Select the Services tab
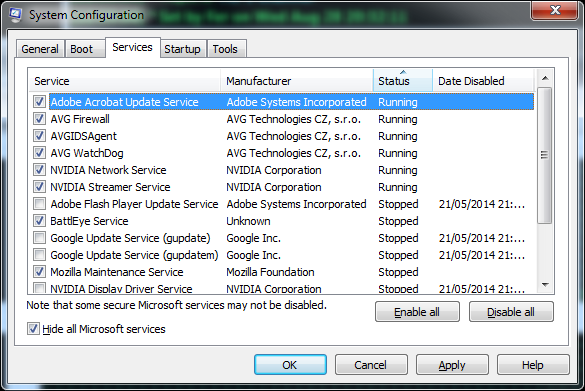The image size is (585, 391). 133,47
